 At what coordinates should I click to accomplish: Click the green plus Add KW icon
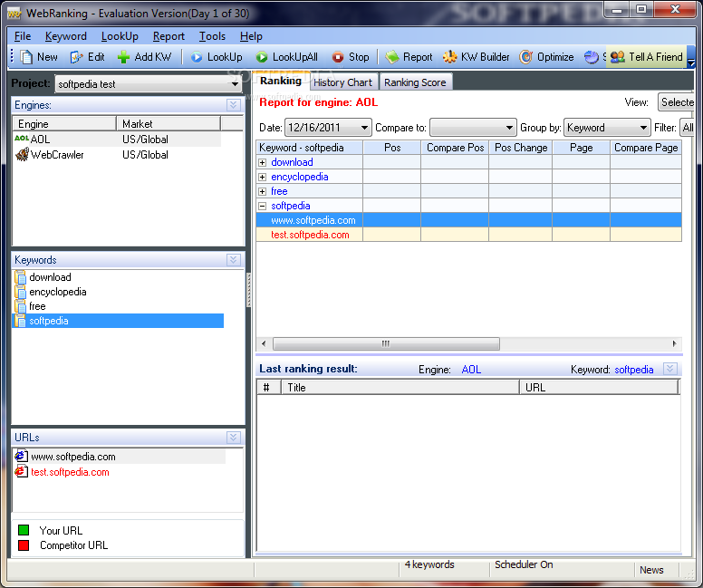(123, 57)
